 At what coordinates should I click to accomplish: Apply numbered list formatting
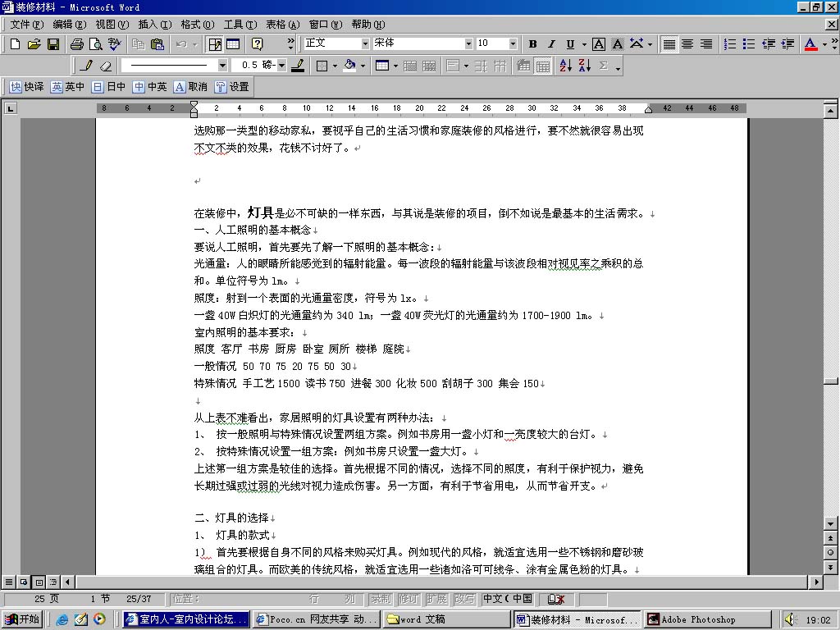pyautogui.click(x=729, y=44)
